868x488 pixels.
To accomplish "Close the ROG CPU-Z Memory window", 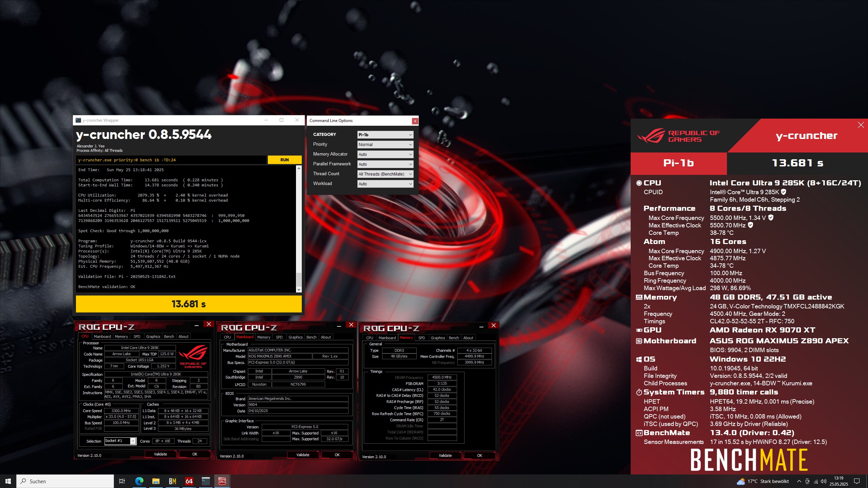I will (x=494, y=326).
